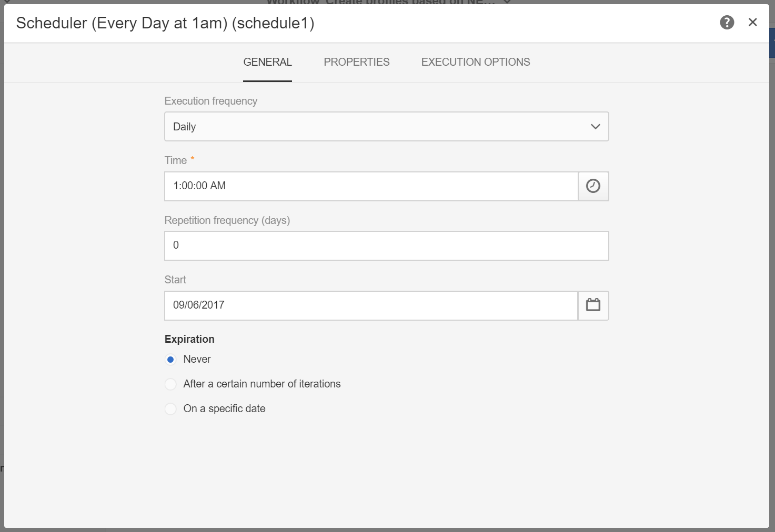Click the Scheduler dialog title text

coord(165,23)
